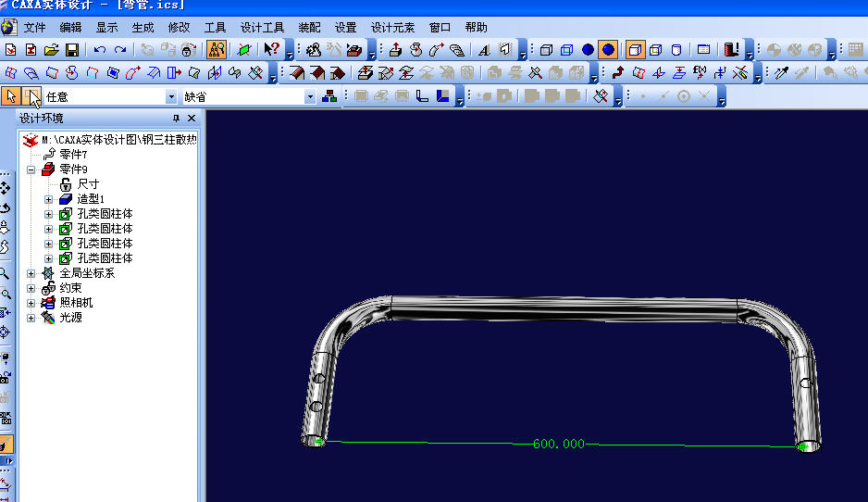
Task: Click the extrude feature icon
Action: point(395,50)
